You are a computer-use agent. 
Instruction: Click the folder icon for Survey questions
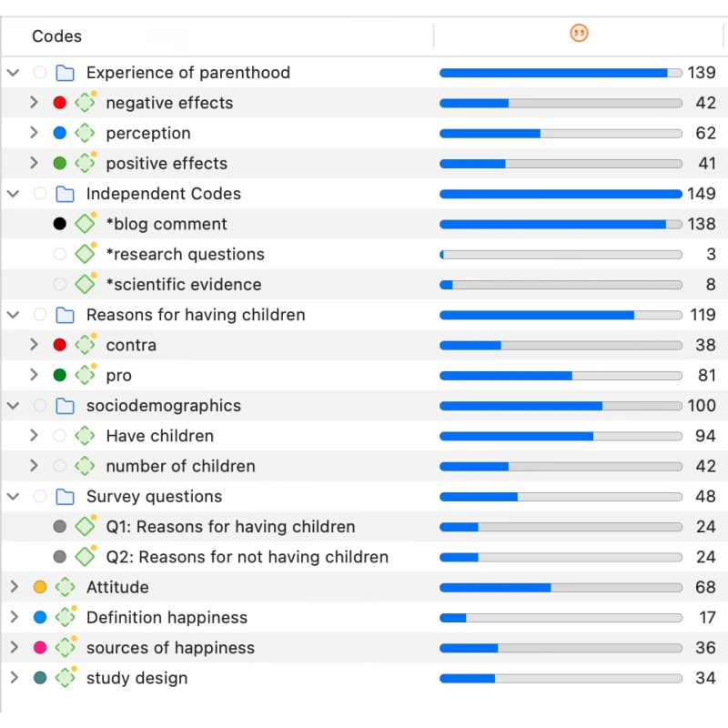[65, 497]
